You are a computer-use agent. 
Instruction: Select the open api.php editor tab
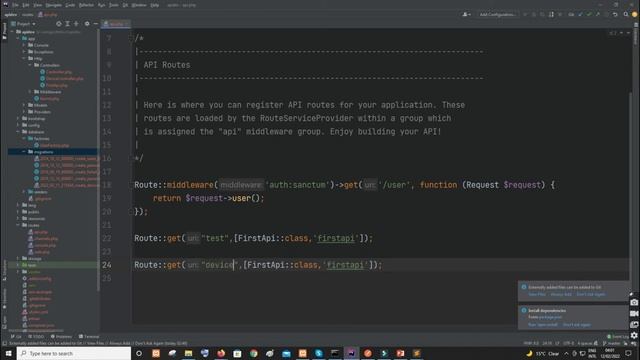[116, 24]
